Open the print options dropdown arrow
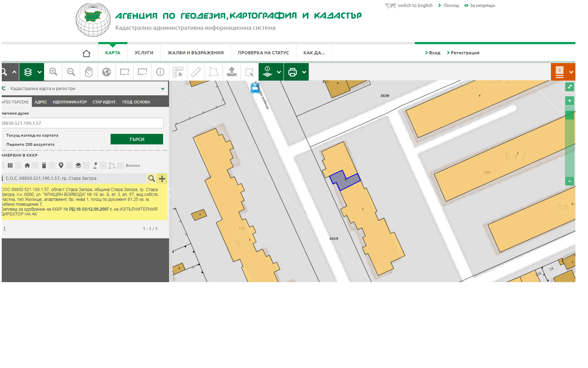This screenshot has height=368, width=588. coord(304,72)
